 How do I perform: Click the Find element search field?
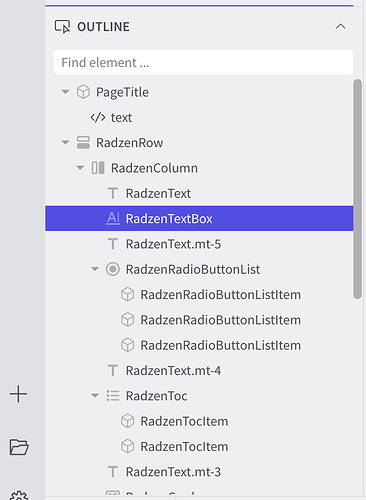point(203,62)
